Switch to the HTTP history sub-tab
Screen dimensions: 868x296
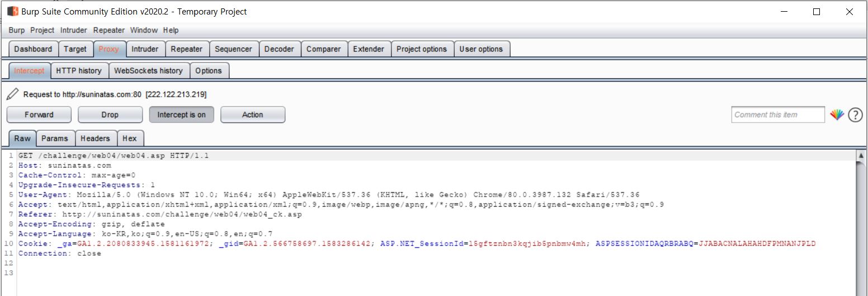79,71
